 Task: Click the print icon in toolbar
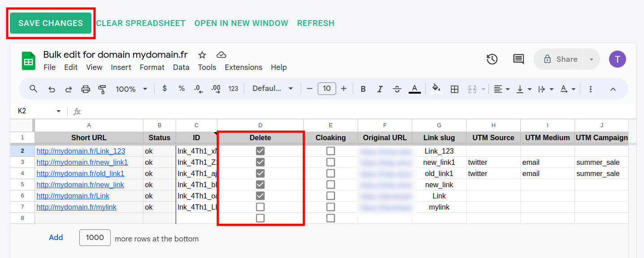tap(86, 89)
